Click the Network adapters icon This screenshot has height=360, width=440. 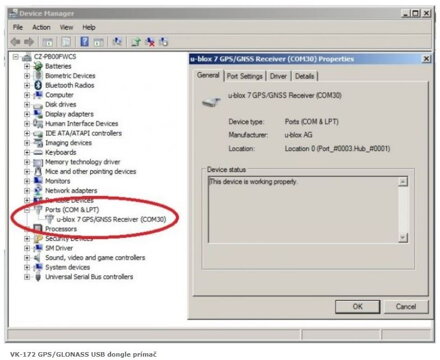click(x=38, y=191)
